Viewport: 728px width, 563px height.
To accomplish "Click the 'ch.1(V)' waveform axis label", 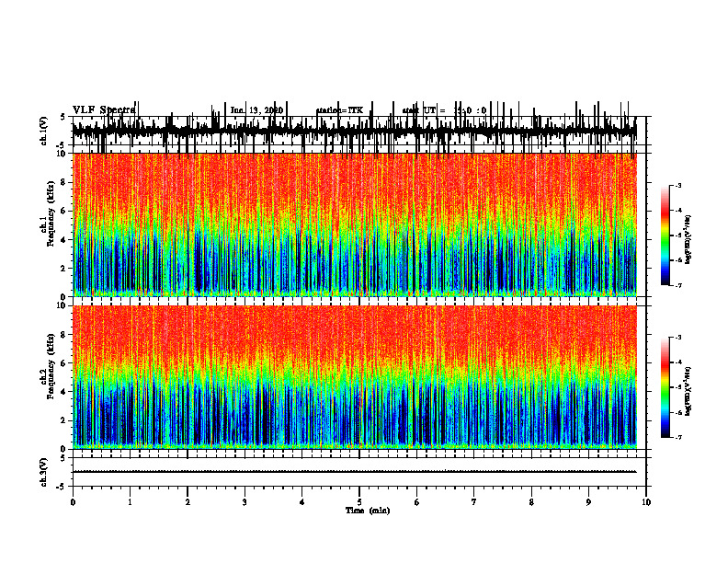I will click(x=44, y=131).
